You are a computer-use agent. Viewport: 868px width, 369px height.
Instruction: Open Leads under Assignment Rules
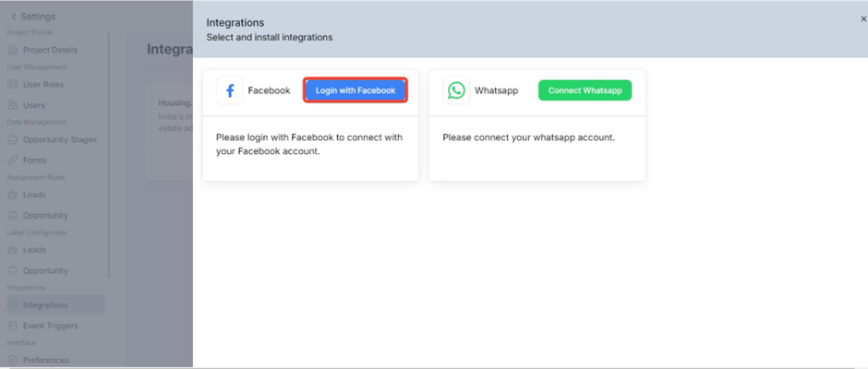34,195
